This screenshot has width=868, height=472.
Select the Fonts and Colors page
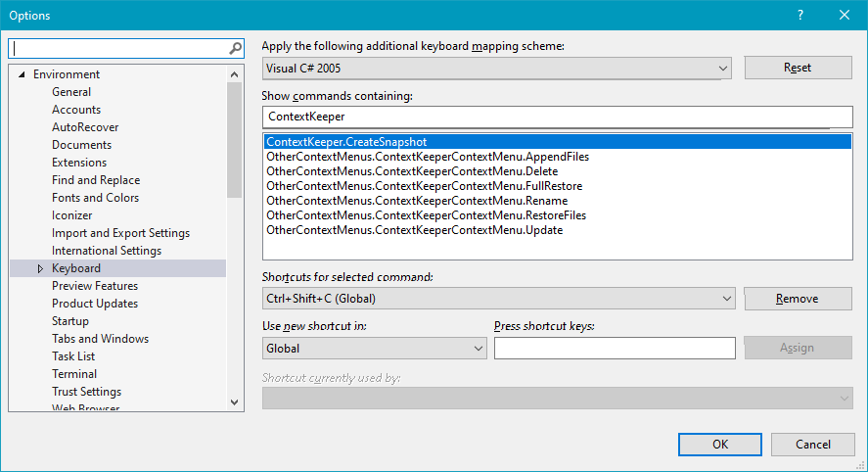(95, 198)
